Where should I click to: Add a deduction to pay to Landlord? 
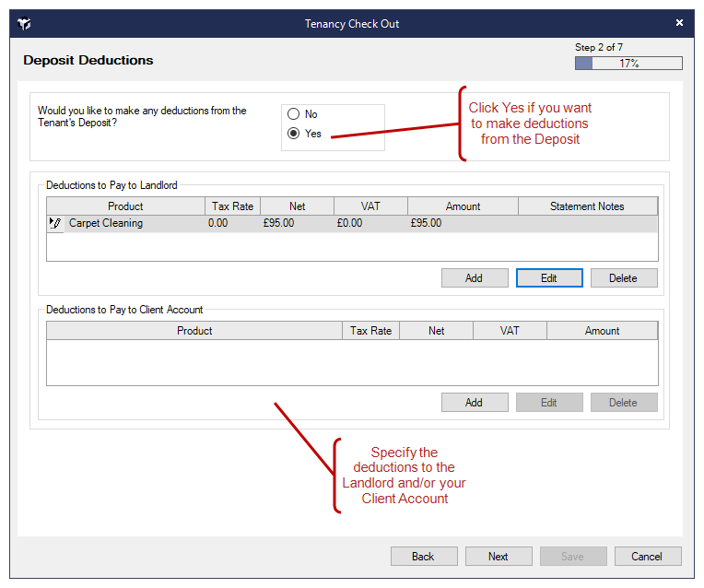point(474,277)
